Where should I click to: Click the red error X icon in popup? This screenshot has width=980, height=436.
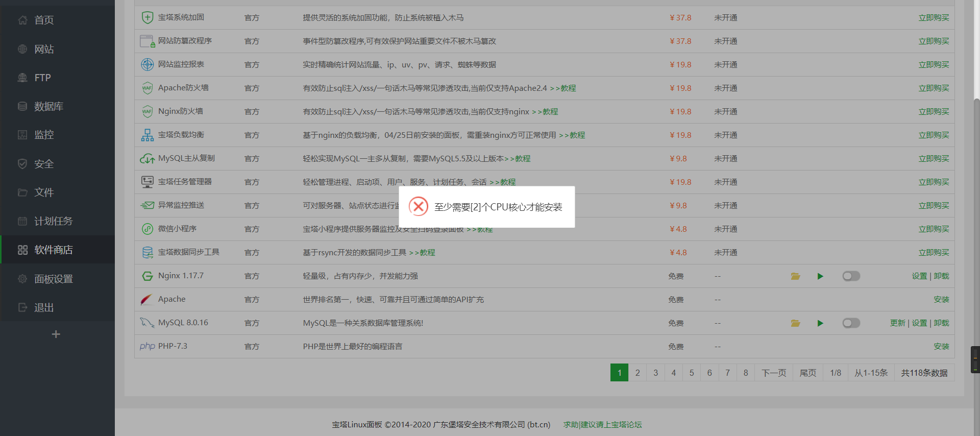tap(419, 207)
